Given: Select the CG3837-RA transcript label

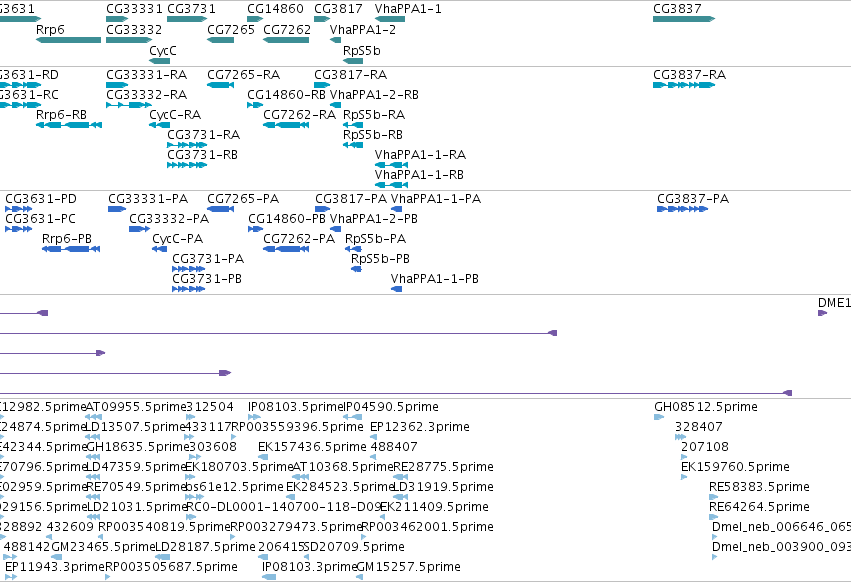Looking at the screenshot, I should [689, 75].
